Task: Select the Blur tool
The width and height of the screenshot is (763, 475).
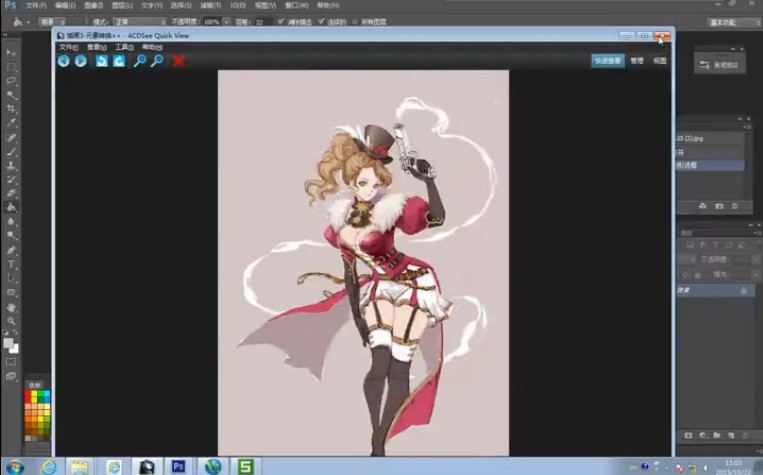Action: (x=11, y=221)
